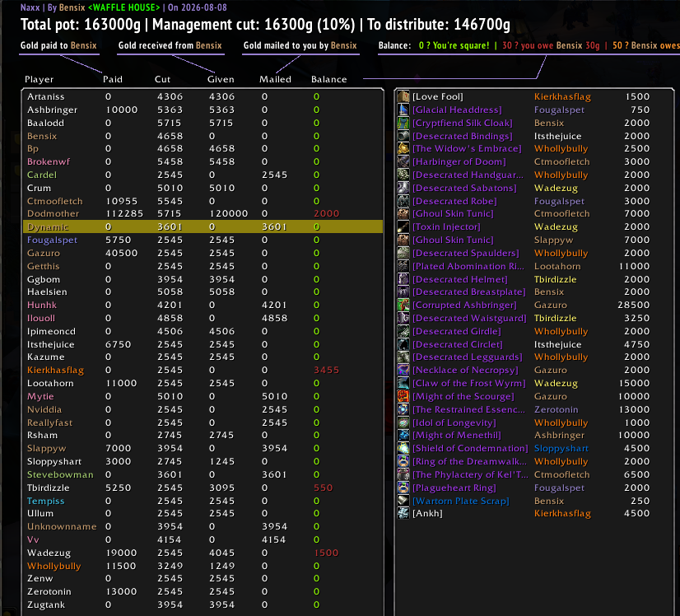Click The Phylactery of Kel'Thuzad icon
Screen dimensions: 680x616
[x=403, y=474]
